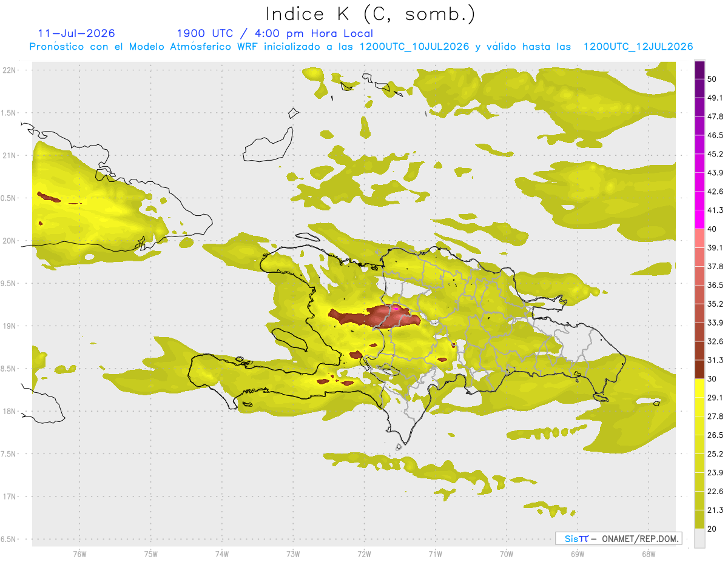Viewport: 728px width, 562px height.
Task: Click the "72W" longitude axis label
Action: click(364, 554)
